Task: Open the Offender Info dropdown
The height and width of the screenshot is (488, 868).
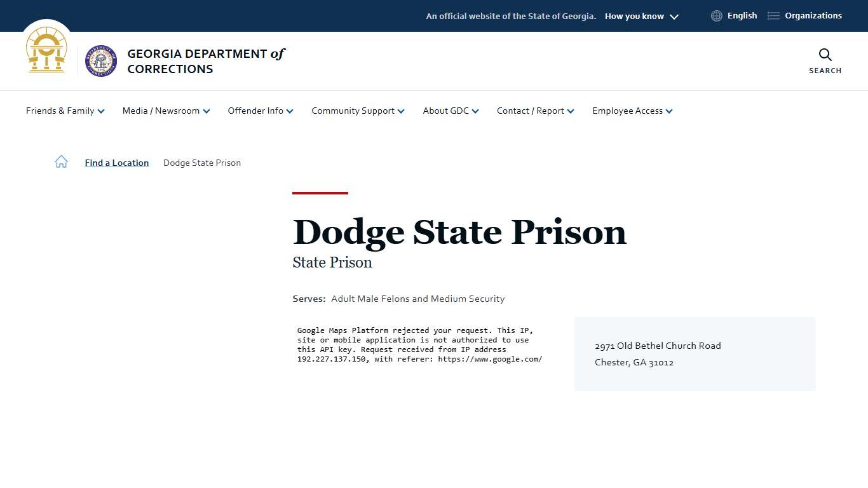Action: point(261,111)
